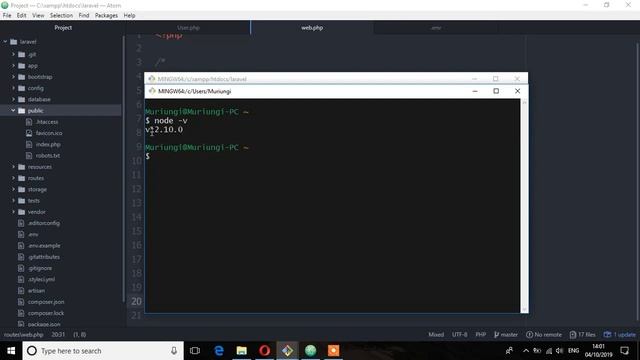Click the 1 update notification
This screenshot has height=360, width=640.
point(620,335)
